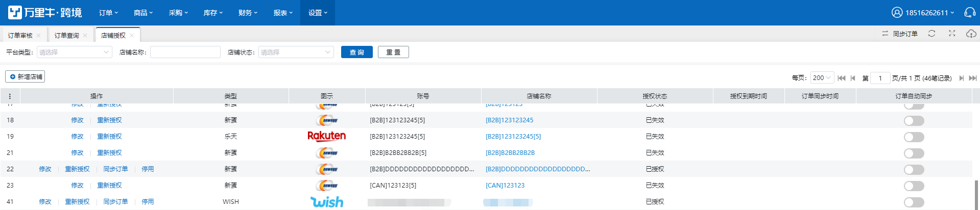Open the 库存 menu dropdown
The height and width of the screenshot is (210, 980).
click(x=213, y=13)
